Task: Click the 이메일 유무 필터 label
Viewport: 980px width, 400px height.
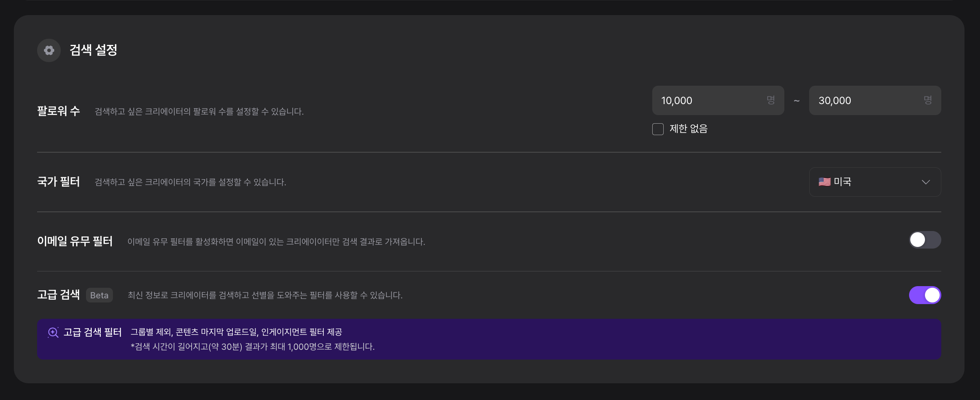Action: [x=75, y=241]
